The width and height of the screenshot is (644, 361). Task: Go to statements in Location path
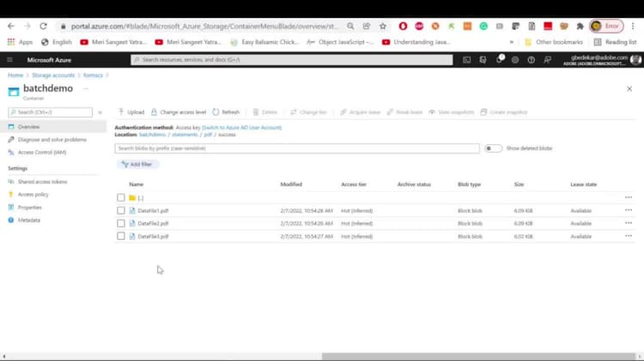pos(185,135)
